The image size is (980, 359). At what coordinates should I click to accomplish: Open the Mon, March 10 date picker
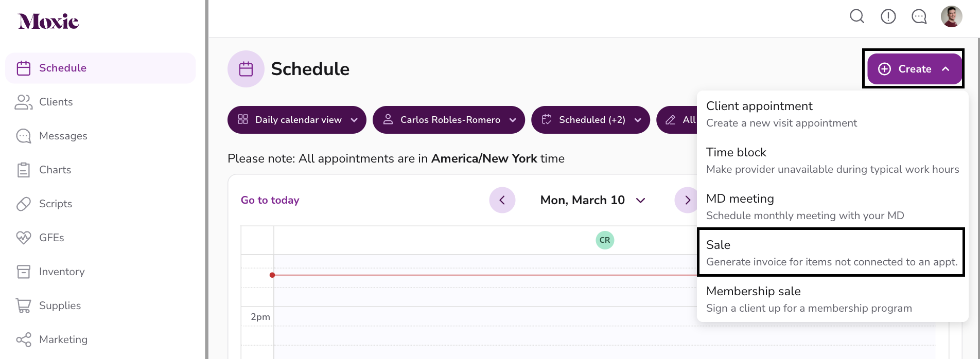point(592,200)
